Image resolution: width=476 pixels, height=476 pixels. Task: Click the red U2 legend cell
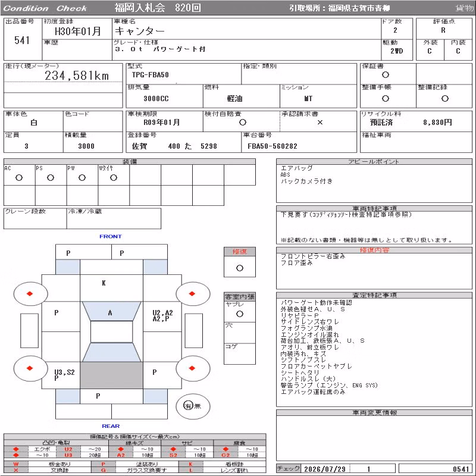[68, 449]
